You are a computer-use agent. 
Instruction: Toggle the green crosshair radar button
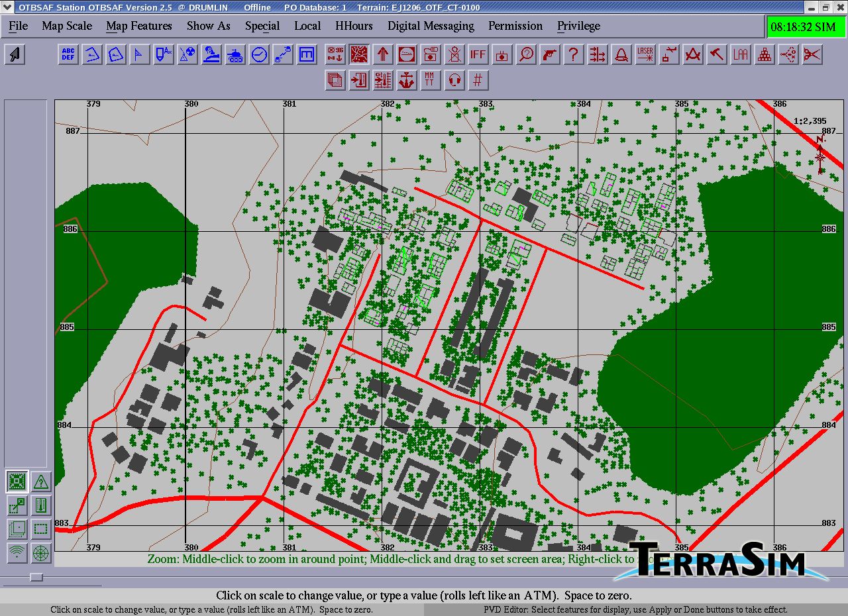click(41, 553)
